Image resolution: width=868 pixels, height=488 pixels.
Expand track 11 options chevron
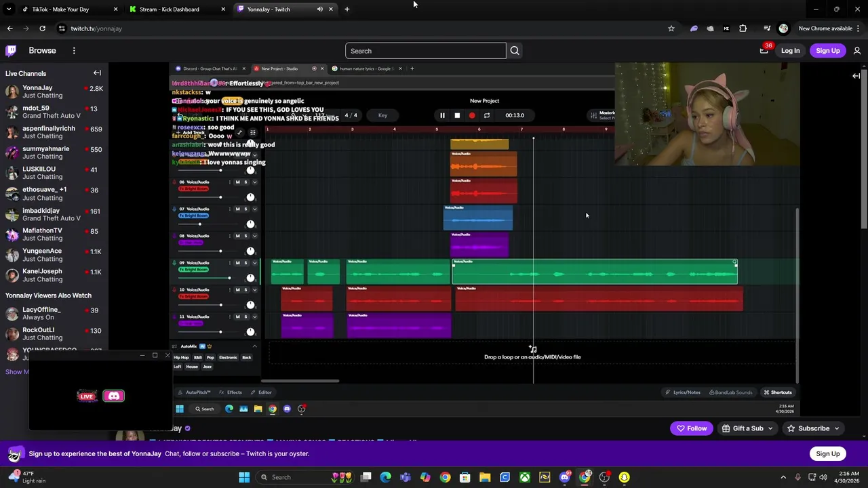254,317
